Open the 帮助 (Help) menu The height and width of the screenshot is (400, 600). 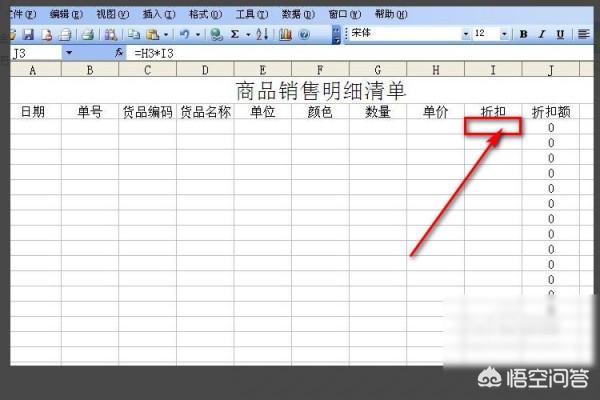[391, 15]
